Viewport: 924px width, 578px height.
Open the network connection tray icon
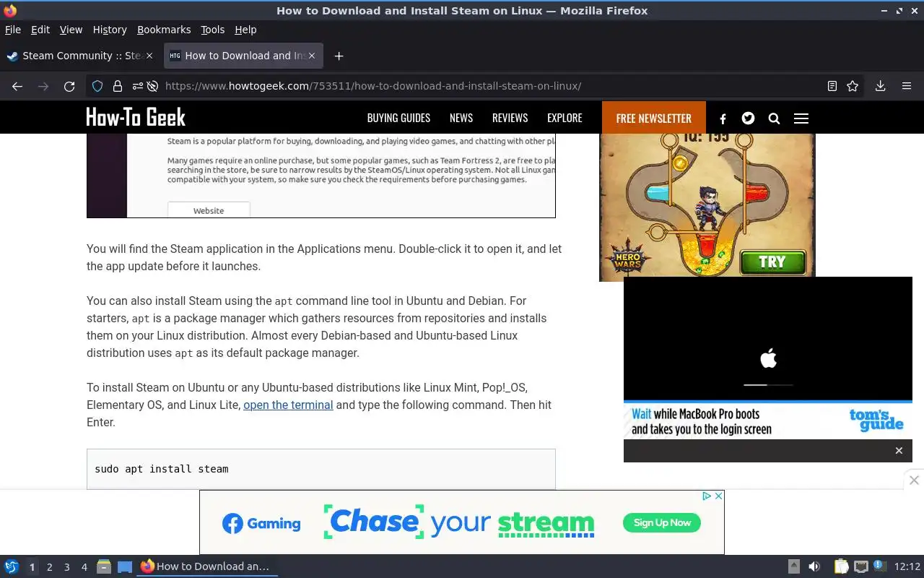[860, 566]
